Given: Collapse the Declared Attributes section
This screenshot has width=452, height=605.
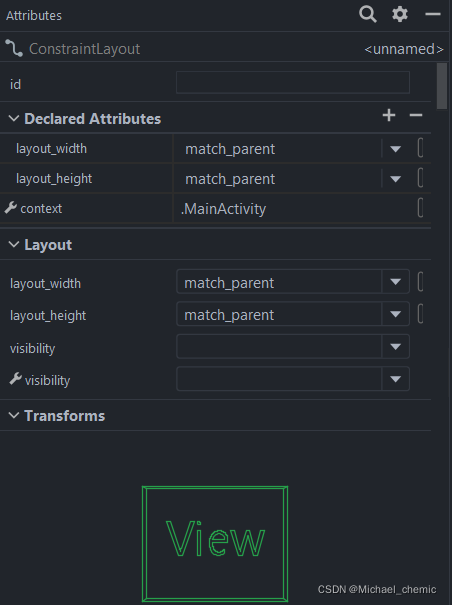Looking at the screenshot, I should (14, 118).
